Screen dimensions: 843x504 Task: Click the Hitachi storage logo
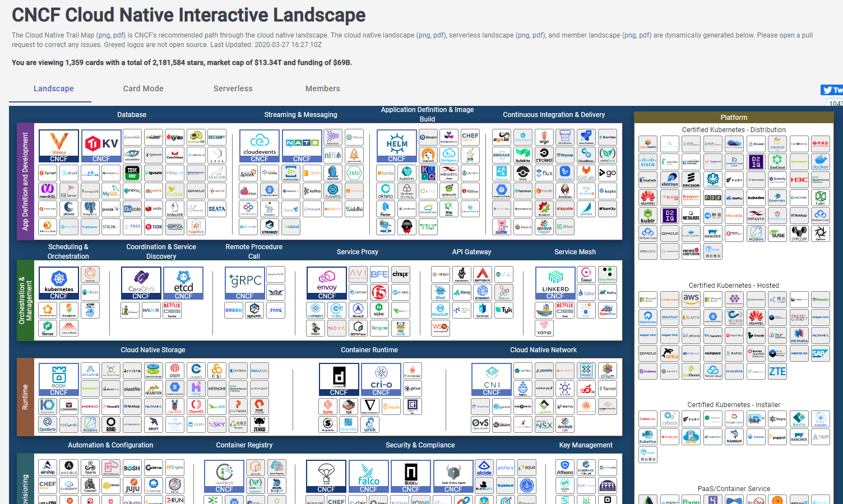pos(217,388)
